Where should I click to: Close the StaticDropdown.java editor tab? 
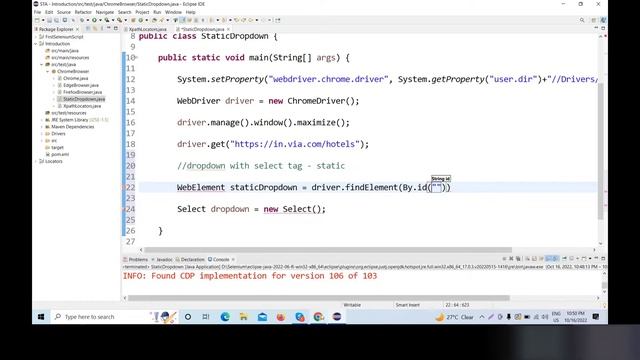coord(228,29)
